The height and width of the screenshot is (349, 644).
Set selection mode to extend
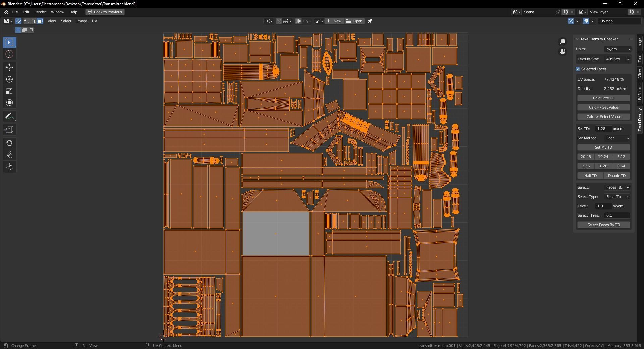point(24,30)
